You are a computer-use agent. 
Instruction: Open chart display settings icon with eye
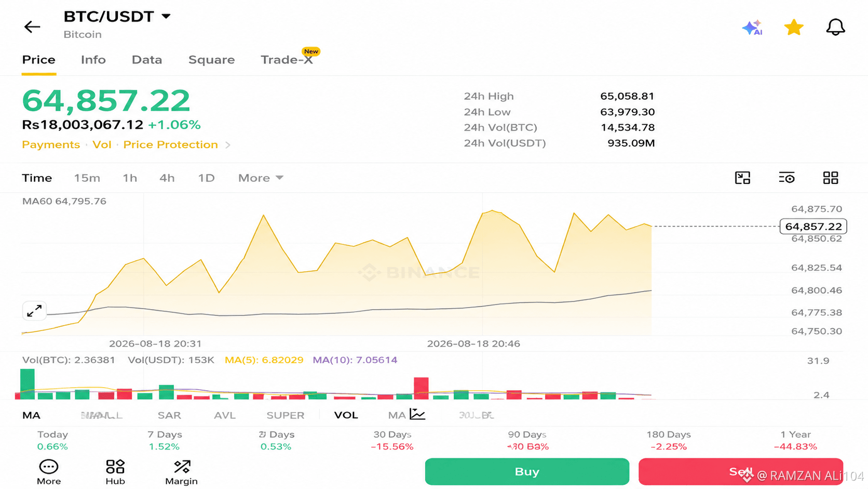[x=786, y=178]
